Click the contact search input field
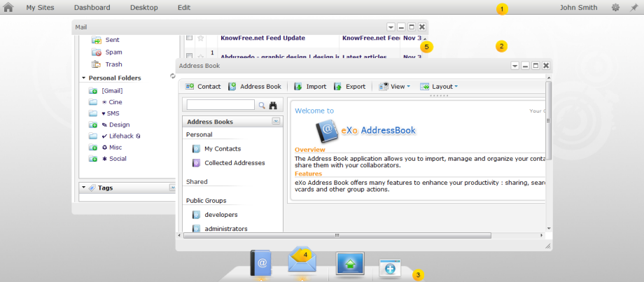Image resolution: width=644 pixels, height=282 pixels. (220, 105)
